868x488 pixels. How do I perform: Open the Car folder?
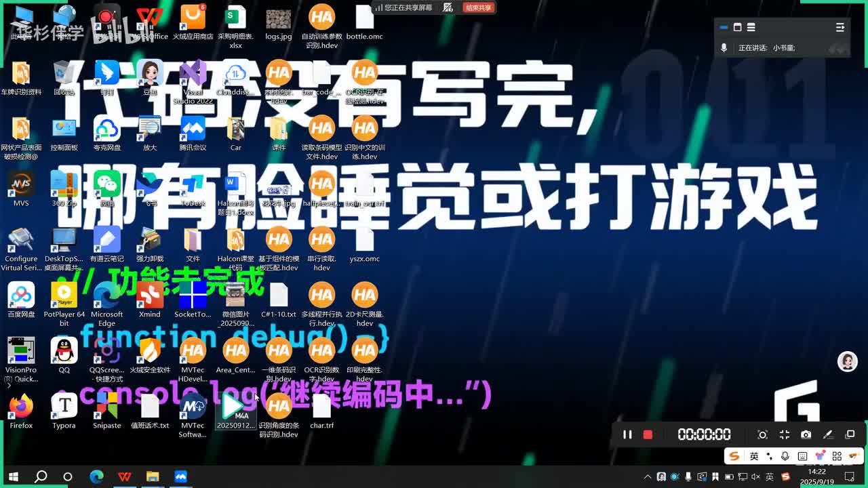coord(235,134)
